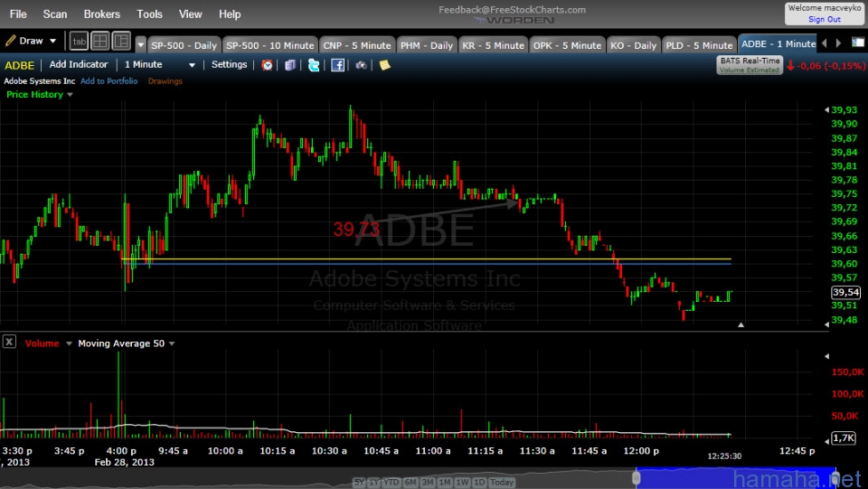Set time range to 3M

point(428,483)
